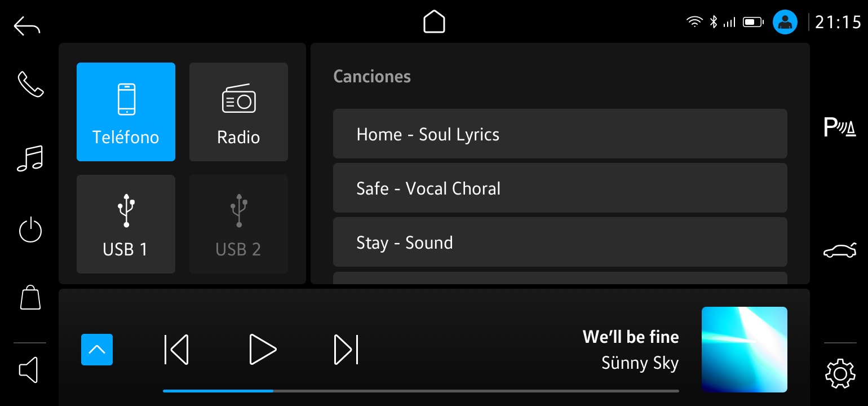Select Safe - Vocal Choral track
The image size is (868, 406).
(560, 188)
